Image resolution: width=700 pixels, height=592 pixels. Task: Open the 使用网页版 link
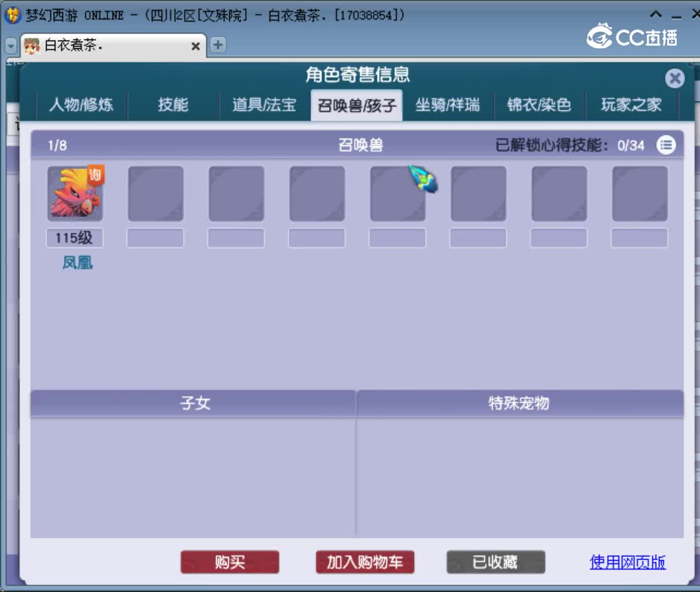[x=628, y=562]
